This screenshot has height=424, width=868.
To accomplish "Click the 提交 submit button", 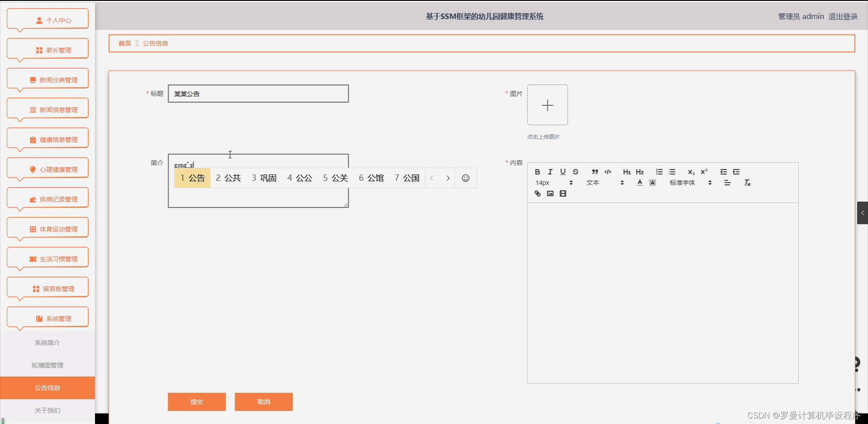I will point(197,402).
